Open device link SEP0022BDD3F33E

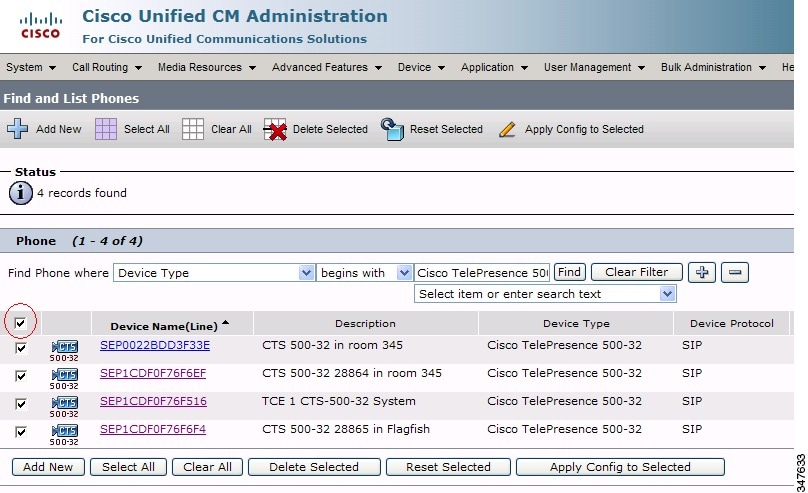(x=155, y=345)
